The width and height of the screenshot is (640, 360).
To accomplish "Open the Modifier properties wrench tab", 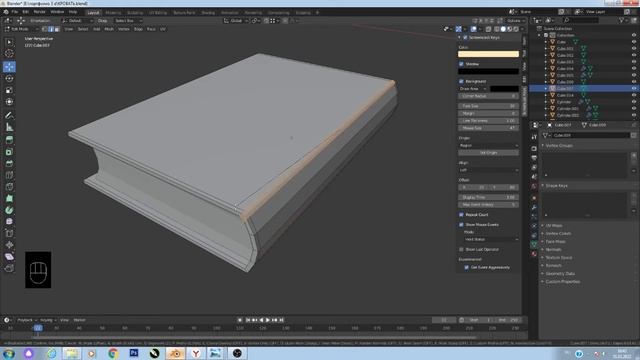I will (534, 207).
